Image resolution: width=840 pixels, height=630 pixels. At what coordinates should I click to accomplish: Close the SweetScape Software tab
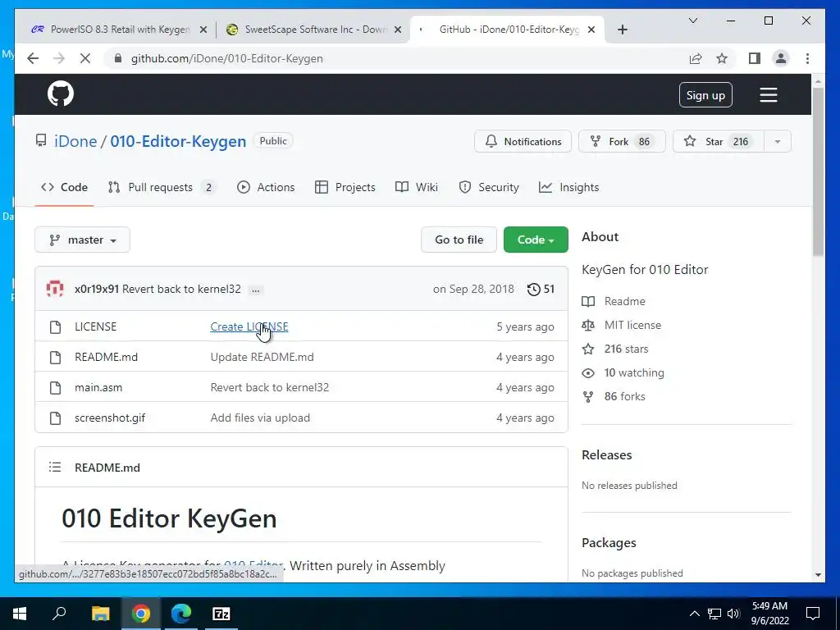[x=398, y=30]
